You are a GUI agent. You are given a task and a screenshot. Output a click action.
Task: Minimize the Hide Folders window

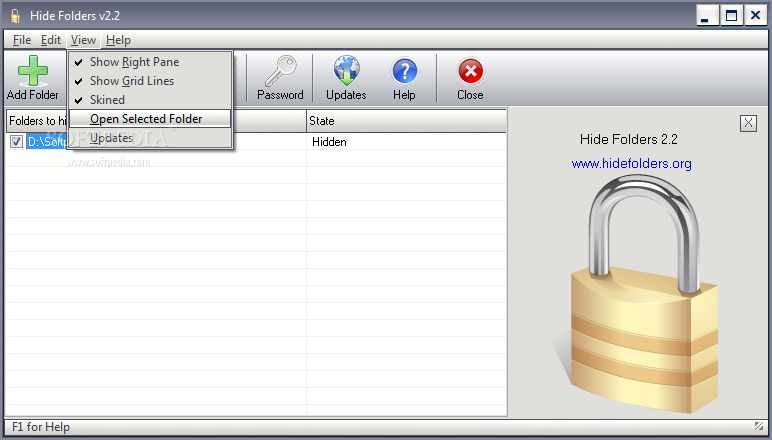pyautogui.click(x=707, y=16)
